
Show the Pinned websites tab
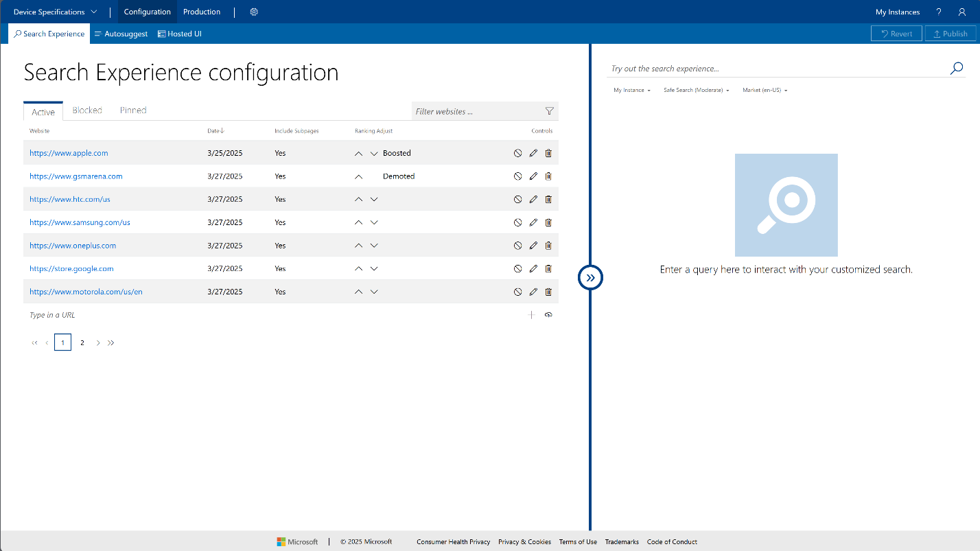(x=133, y=110)
